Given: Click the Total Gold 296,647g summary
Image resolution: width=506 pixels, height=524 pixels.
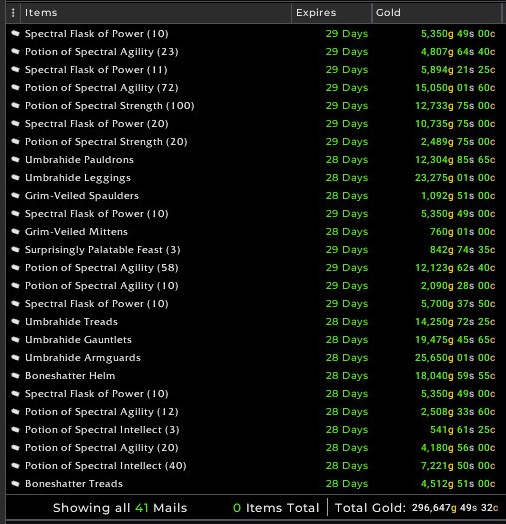Looking at the screenshot, I should coord(416,508).
